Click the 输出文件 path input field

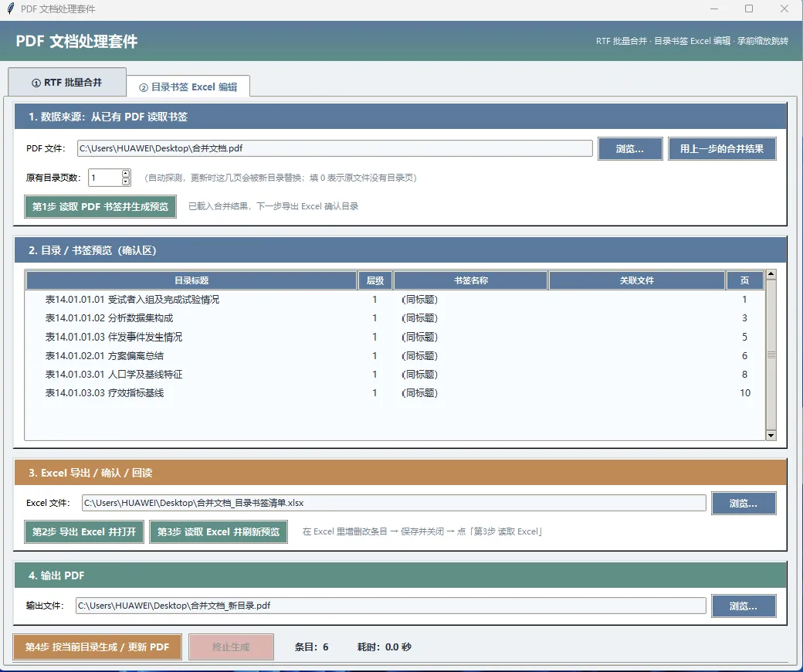pos(391,606)
